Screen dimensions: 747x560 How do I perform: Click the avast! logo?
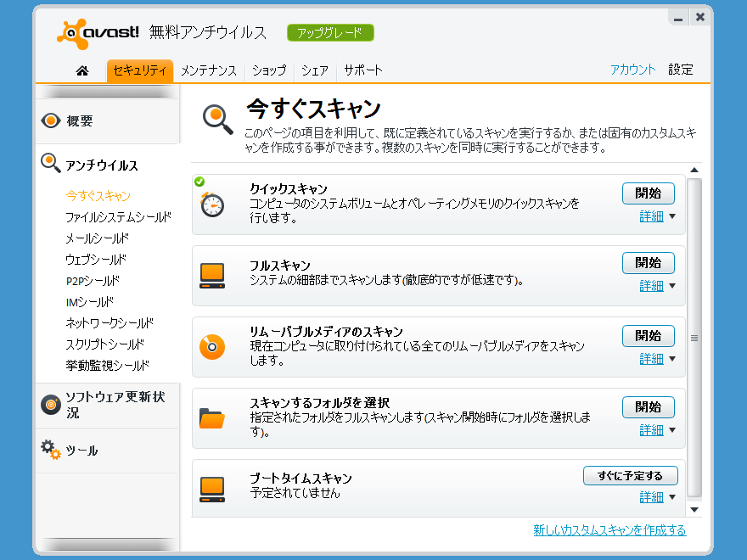(x=98, y=33)
